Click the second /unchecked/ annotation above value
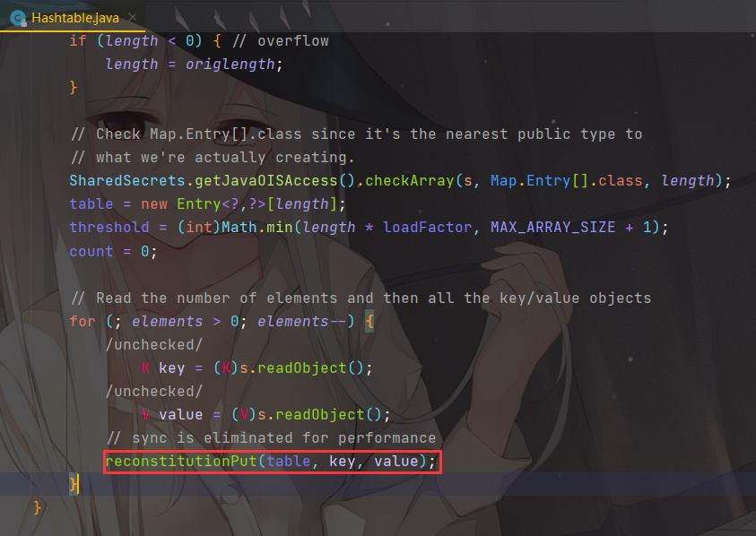 [x=154, y=392]
